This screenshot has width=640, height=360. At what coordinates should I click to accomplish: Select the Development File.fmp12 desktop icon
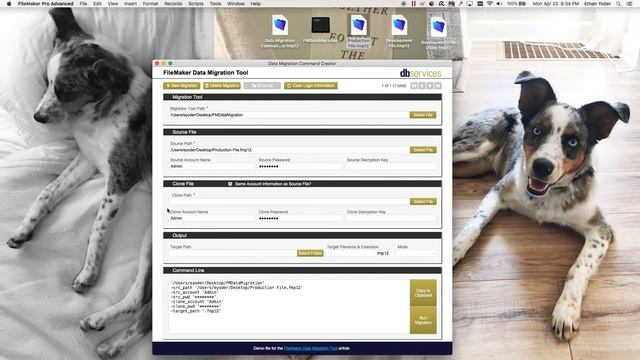click(x=399, y=26)
